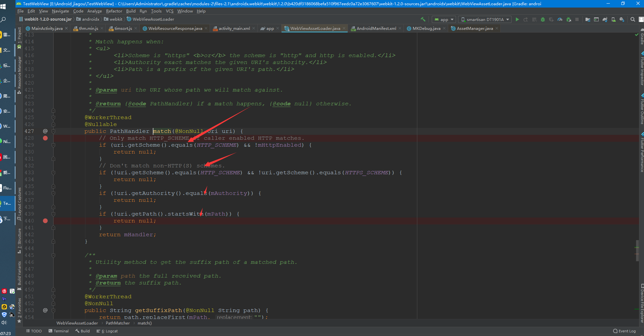Screen dimensions: 644x336
Task: Click the Windows taskbar search icon
Action: [x=3, y=20]
